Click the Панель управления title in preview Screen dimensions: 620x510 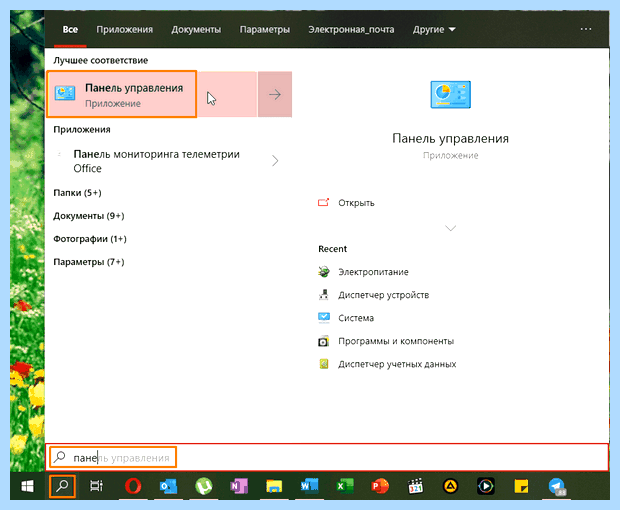coord(450,138)
